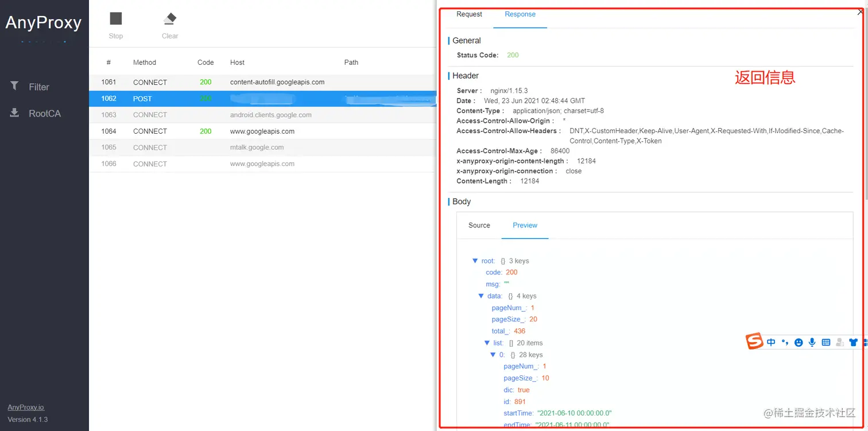The width and height of the screenshot is (868, 431).
Task: Click the # column header
Action: (108, 63)
